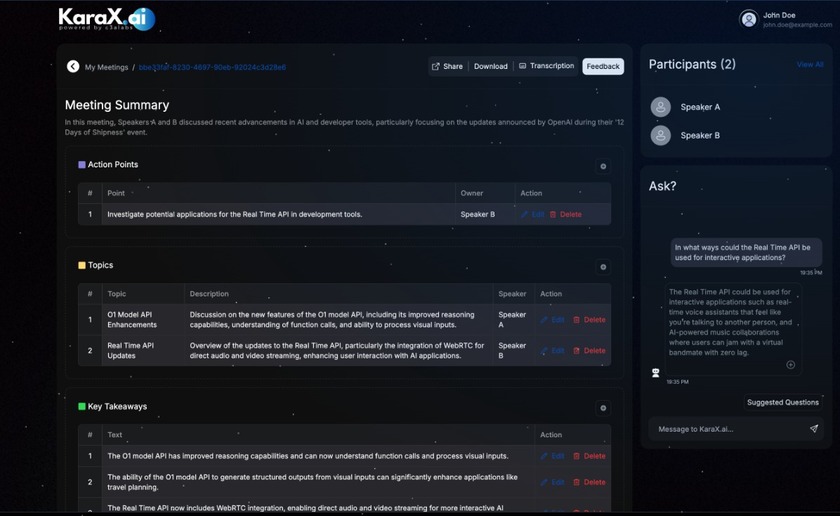Download the meeting summary

(x=490, y=67)
